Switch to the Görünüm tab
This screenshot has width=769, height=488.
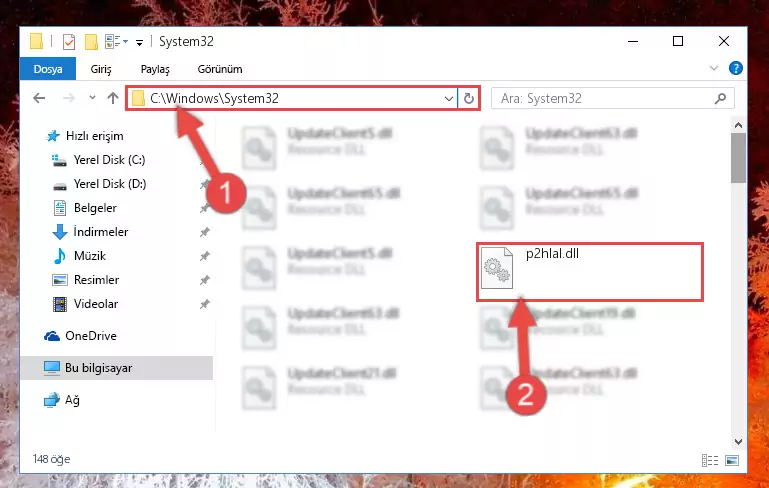pyautogui.click(x=220, y=69)
